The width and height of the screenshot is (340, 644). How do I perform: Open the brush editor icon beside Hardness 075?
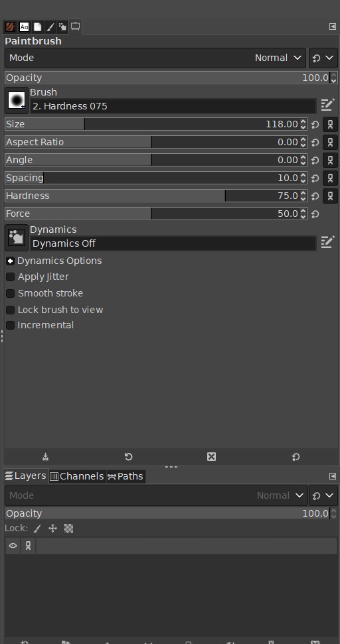pyautogui.click(x=327, y=105)
